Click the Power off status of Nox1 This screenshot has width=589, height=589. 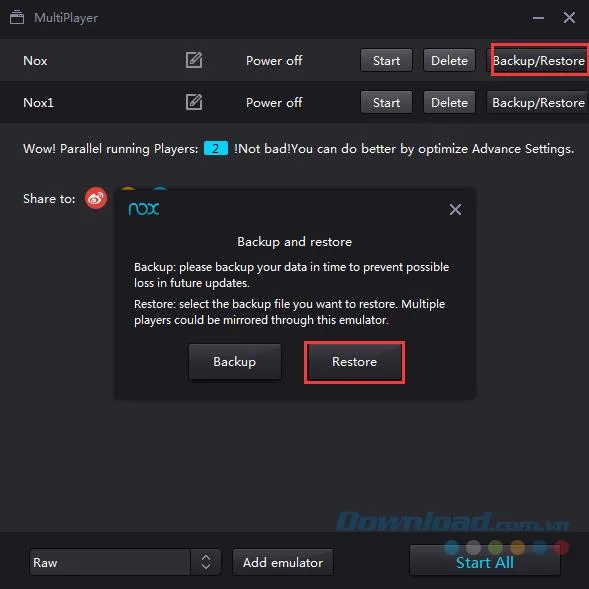(x=274, y=103)
